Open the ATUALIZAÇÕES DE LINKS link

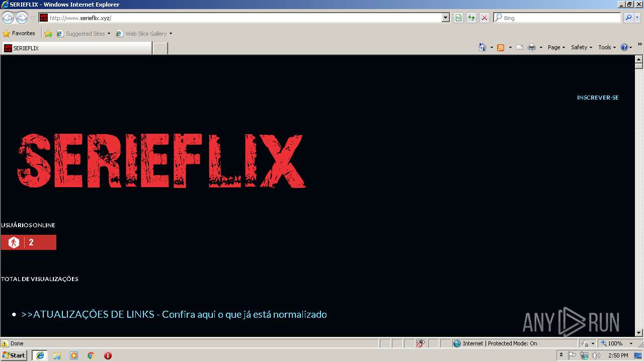(174, 314)
